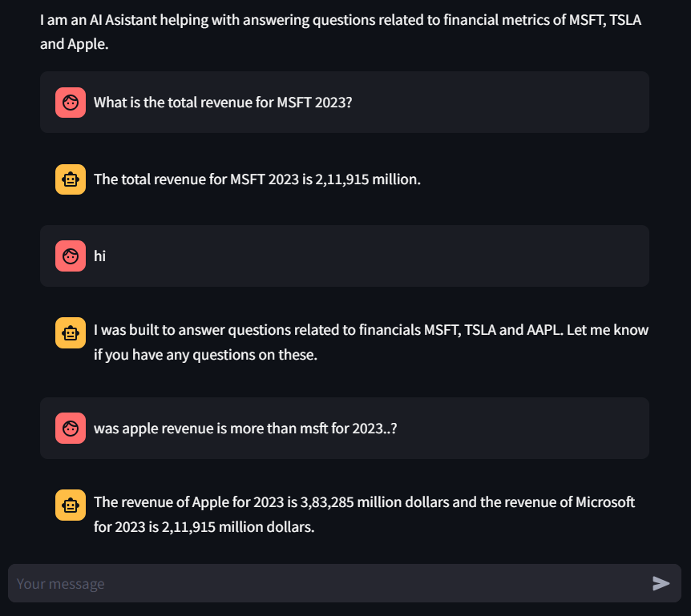Click the "and Apple." text in the intro
Viewport: 691px width, 616px height.
tap(74, 45)
